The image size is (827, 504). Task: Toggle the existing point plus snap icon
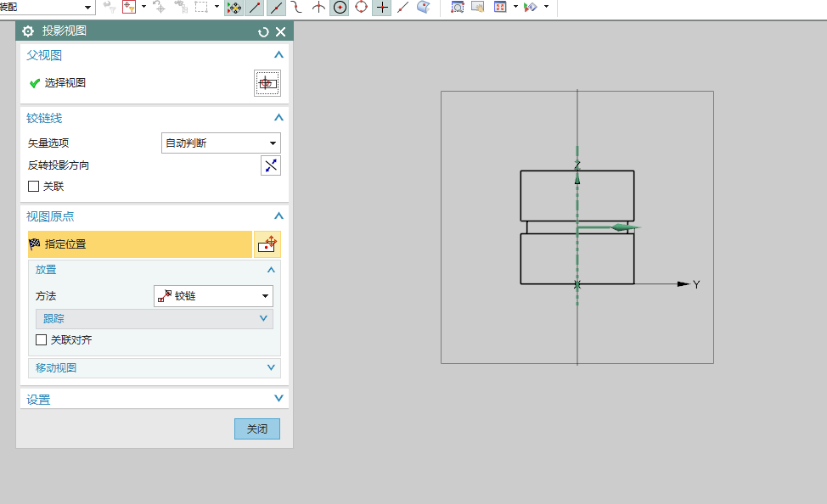[x=382, y=8]
